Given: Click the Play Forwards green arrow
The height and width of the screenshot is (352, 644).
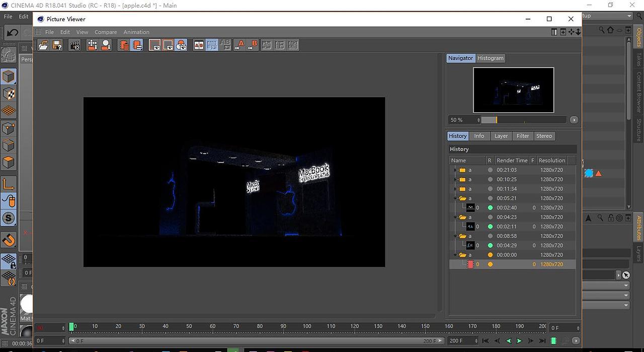Looking at the screenshot, I should [520, 341].
